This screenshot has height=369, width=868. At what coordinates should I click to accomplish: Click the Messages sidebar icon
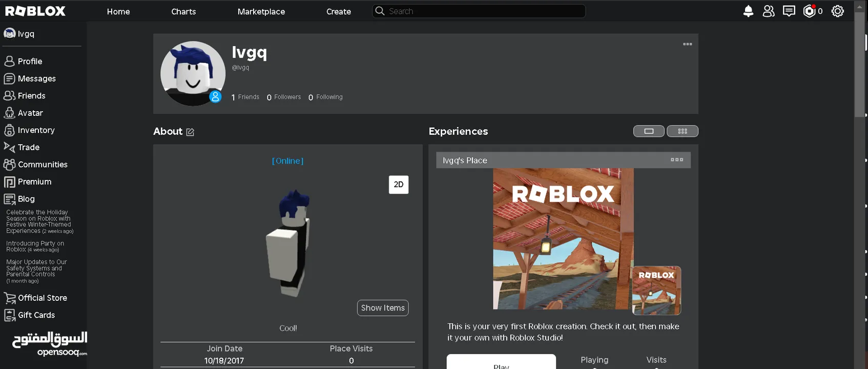pyautogui.click(x=9, y=78)
